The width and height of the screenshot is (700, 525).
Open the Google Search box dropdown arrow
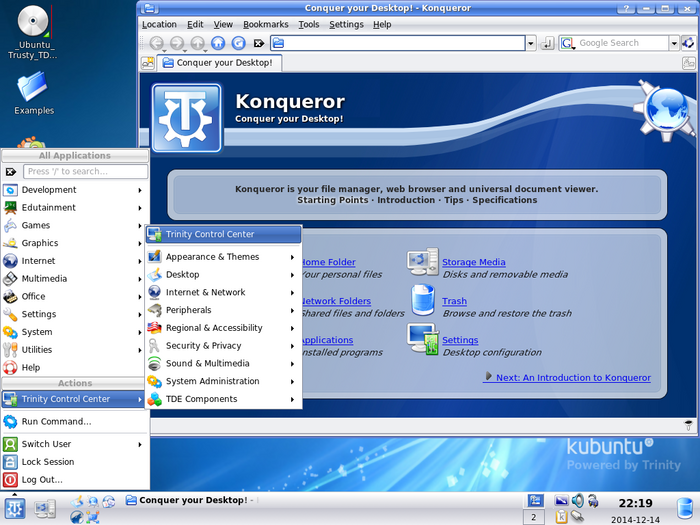[674, 43]
